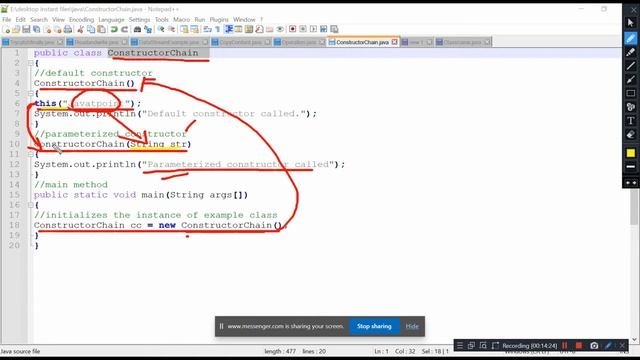Click the green Undo arrow icon

coord(114,29)
